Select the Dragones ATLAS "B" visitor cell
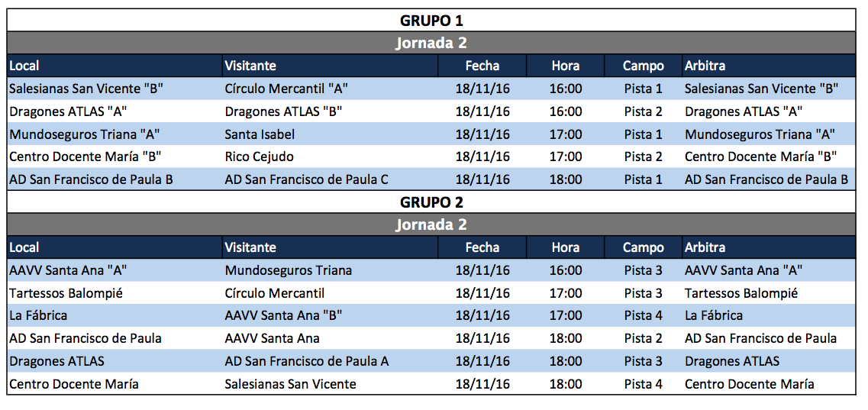The width and height of the screenshot is (868, 410). pos(283,111)
